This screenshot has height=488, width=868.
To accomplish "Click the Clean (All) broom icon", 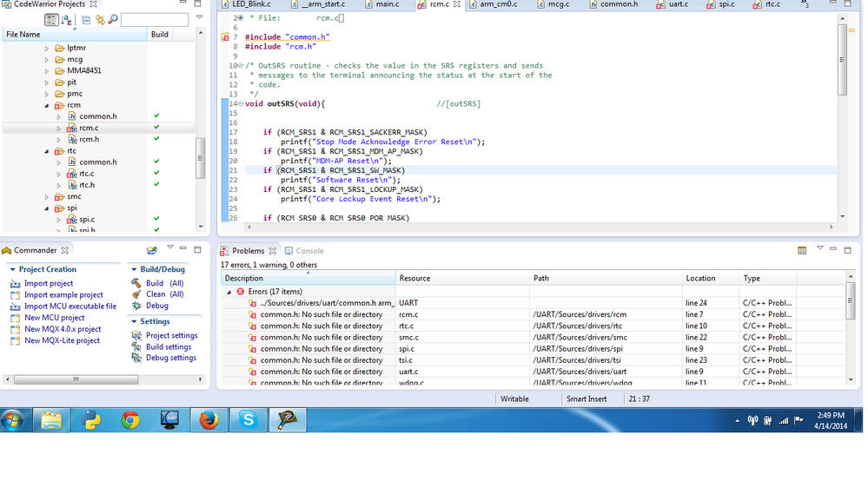I will click(136, 294).
